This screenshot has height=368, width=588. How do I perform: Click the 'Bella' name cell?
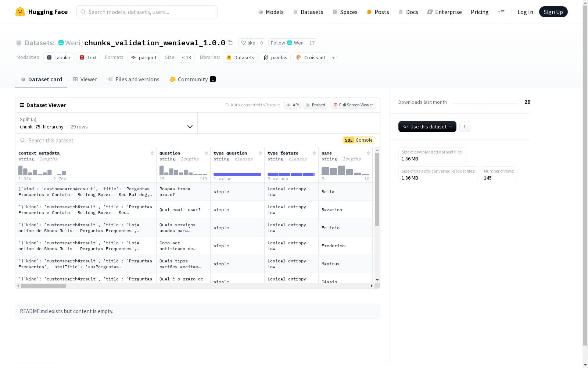coord(345,192)
